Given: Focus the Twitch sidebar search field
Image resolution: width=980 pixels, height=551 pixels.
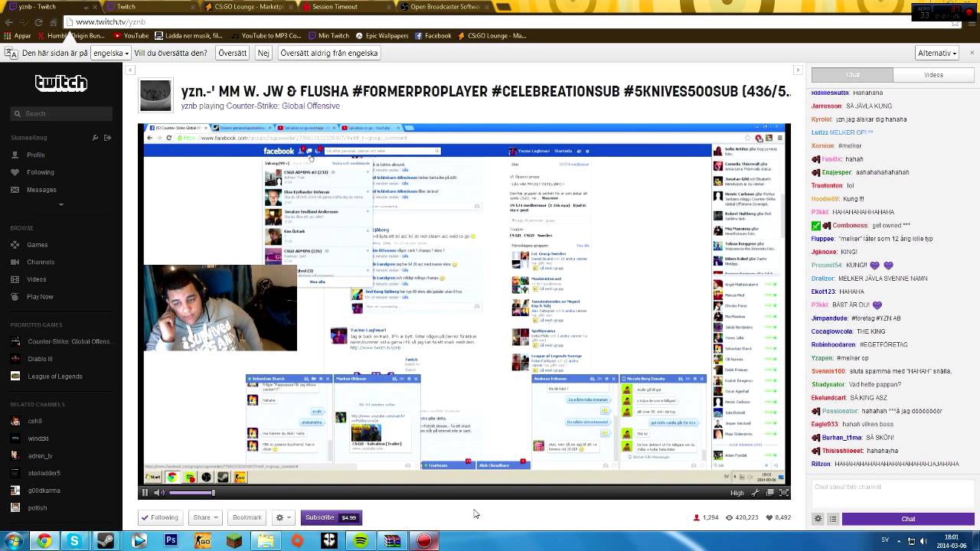Looking at the screenshot, I should (61, 114).
